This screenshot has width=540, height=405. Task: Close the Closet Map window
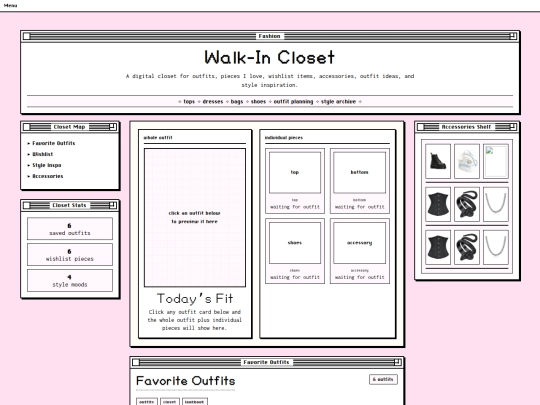(x=27, y=127)
